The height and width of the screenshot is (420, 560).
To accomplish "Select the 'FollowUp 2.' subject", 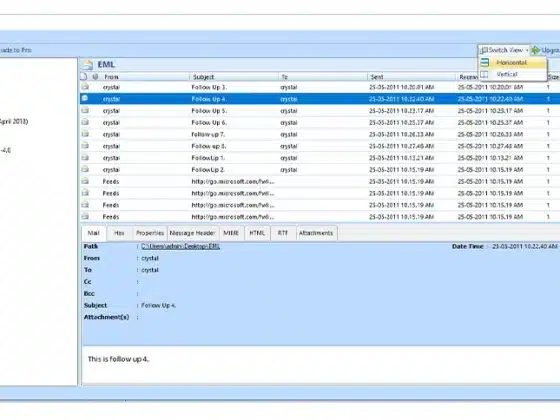I will coord(208,170).
